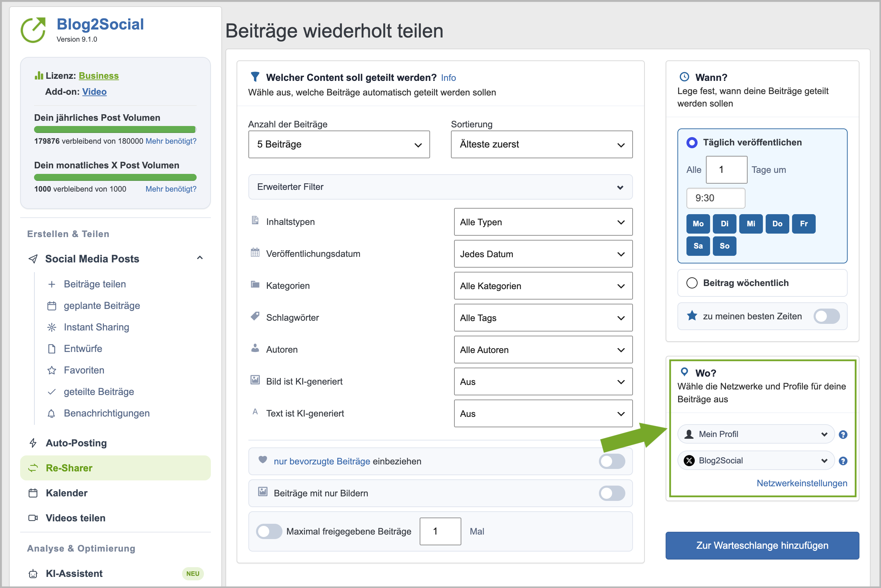
Task: Click the tag icon beside Schlagwörter
Action: tap(255, 316)
